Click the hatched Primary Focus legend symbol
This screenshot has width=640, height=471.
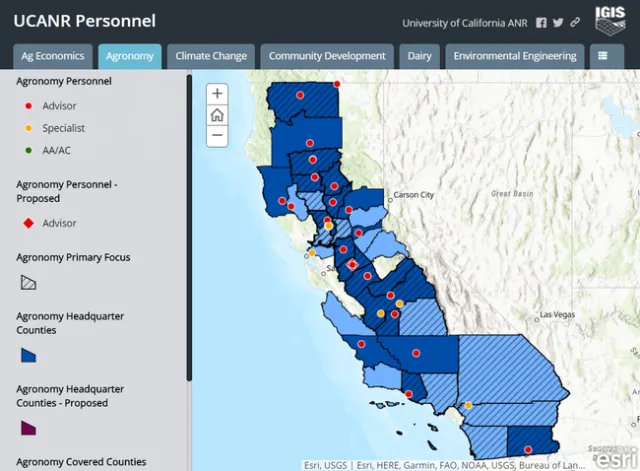tap(28, 282)
